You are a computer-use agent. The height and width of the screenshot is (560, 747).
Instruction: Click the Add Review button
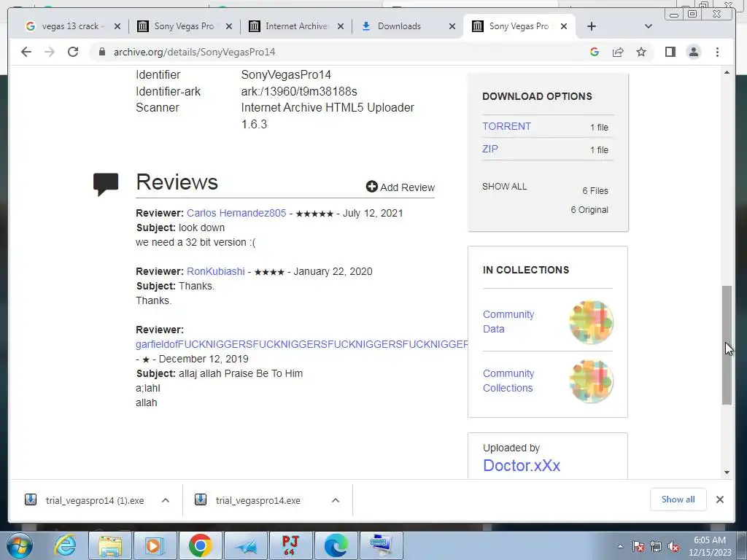click(400, 187)
